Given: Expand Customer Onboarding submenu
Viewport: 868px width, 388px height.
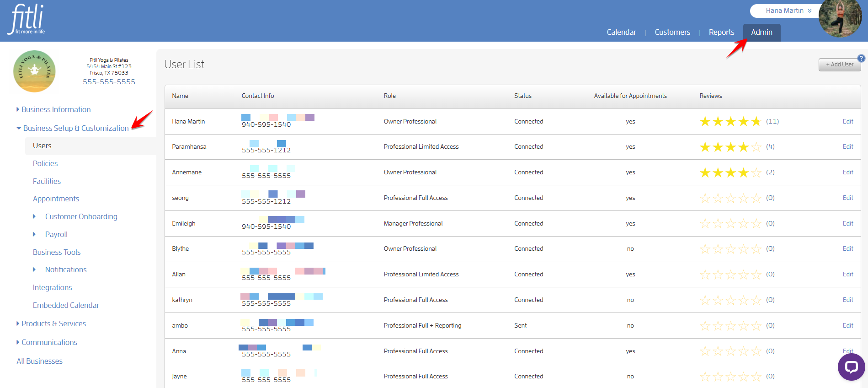Looking at the screenshot, I should (x=75, y=216).
